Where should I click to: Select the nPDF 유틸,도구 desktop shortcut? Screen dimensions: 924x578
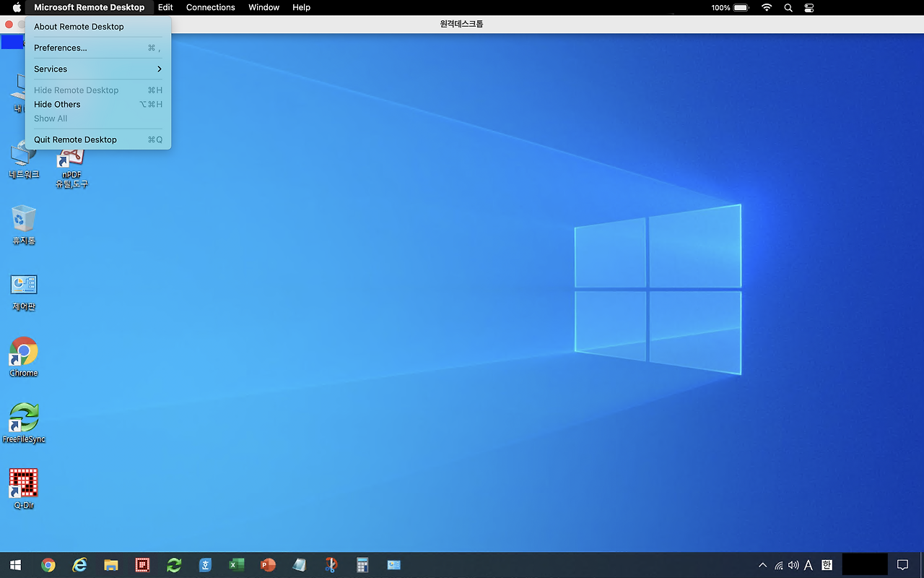[71, 168]
